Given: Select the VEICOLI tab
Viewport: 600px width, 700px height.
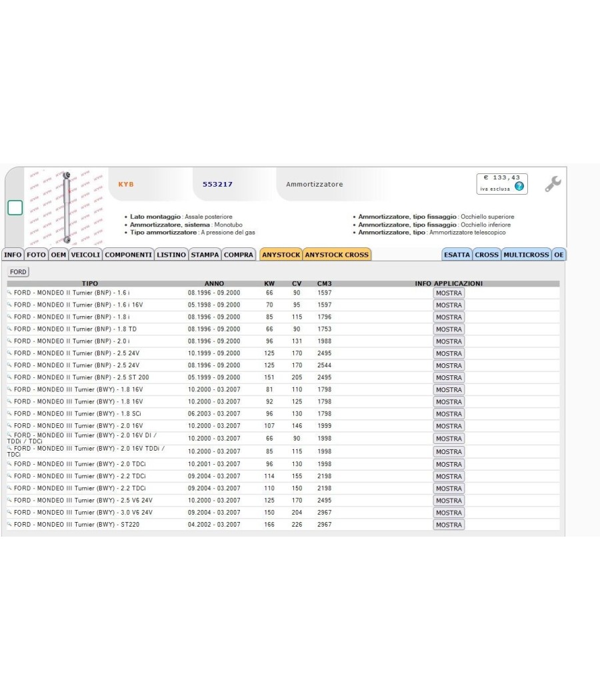Looking at the screenshot, I should click(85, 255).
